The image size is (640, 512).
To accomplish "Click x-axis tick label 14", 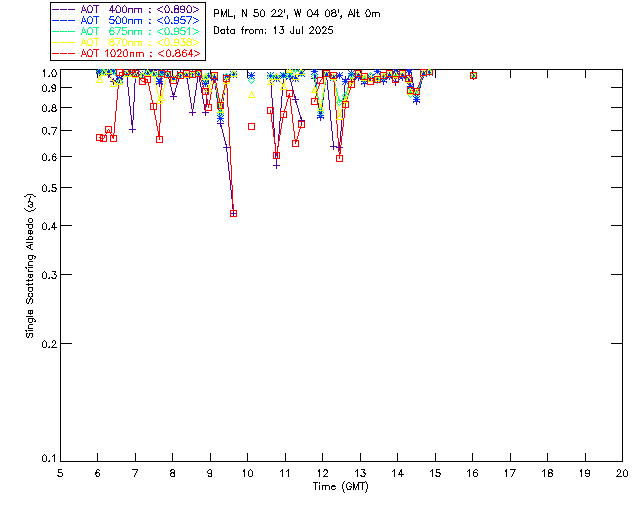I will pos(398,474).
